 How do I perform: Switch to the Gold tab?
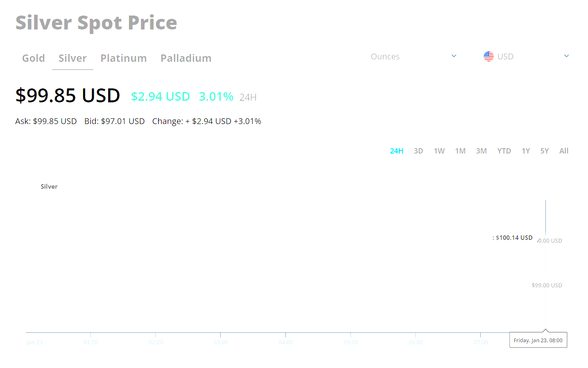click(x=34, y=58)
